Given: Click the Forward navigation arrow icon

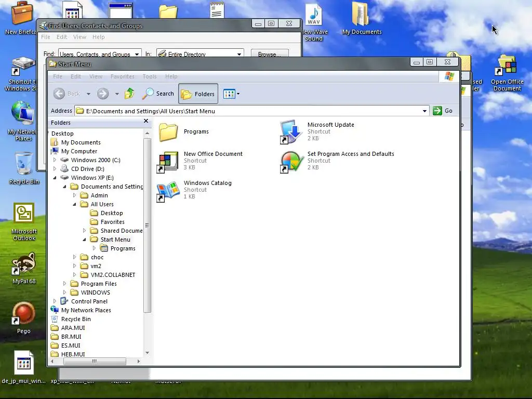Looking at the screenshot, I should (x=103, y=94).
